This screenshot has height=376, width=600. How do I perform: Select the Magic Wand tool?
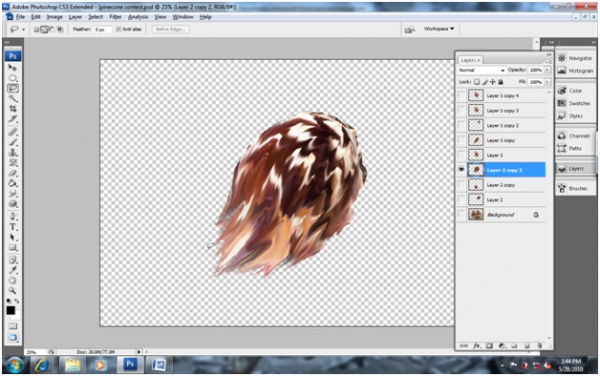pos(13,99)
